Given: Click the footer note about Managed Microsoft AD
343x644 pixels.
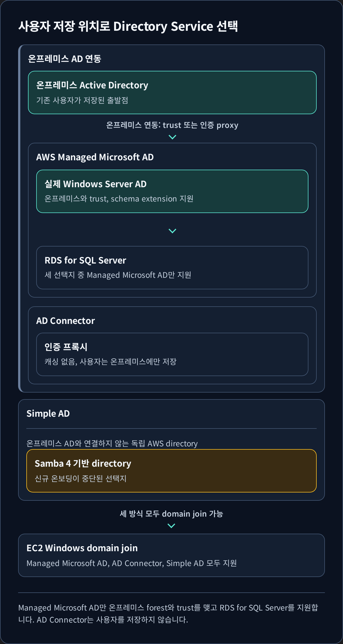Looking at the screenshot, I should tap(168, 614).
